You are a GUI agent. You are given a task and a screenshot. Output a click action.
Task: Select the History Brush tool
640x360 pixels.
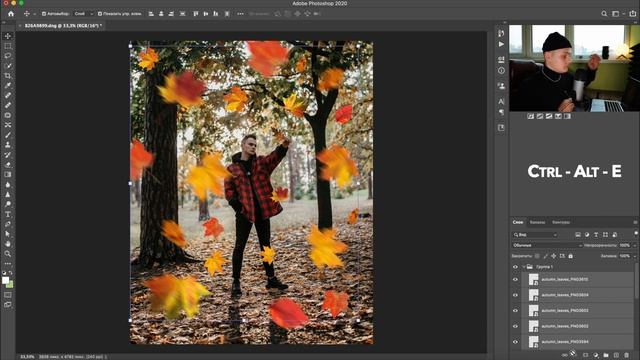(x=8, y=155)
